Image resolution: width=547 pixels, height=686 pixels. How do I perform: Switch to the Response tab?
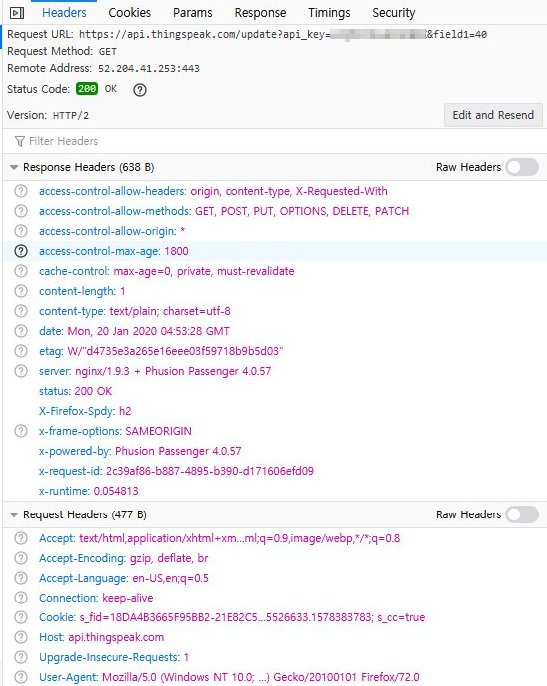pyautogui.click(x=260, y=13)
